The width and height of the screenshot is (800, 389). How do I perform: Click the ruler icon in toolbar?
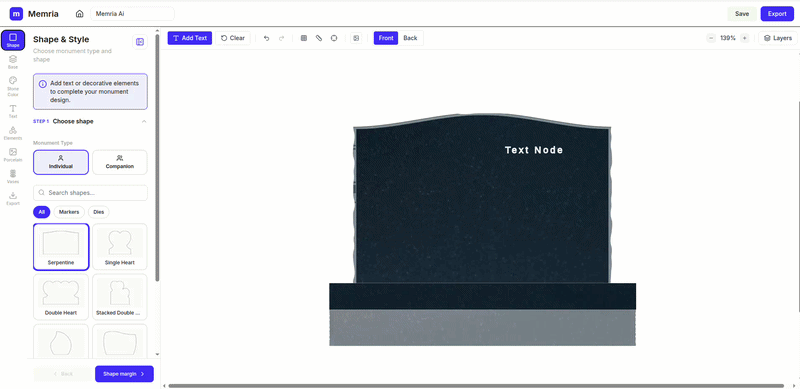319,38
